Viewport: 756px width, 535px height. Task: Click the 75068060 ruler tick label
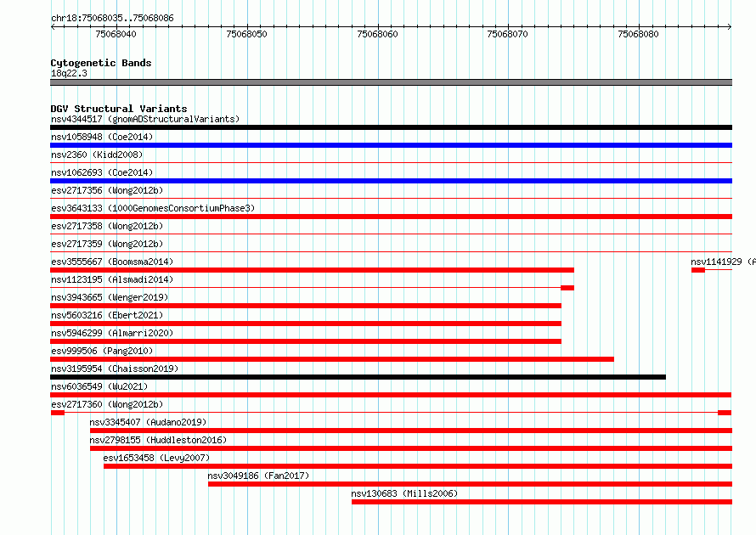pos(377,34)
